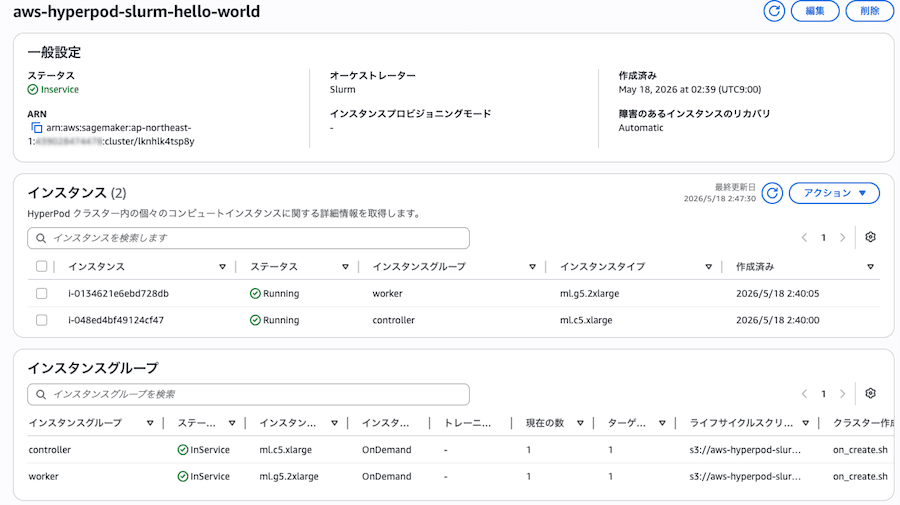The width and height of the screenshot is (900, 505).
Task: Refresh the cluster details page
Action: point(774,11)
